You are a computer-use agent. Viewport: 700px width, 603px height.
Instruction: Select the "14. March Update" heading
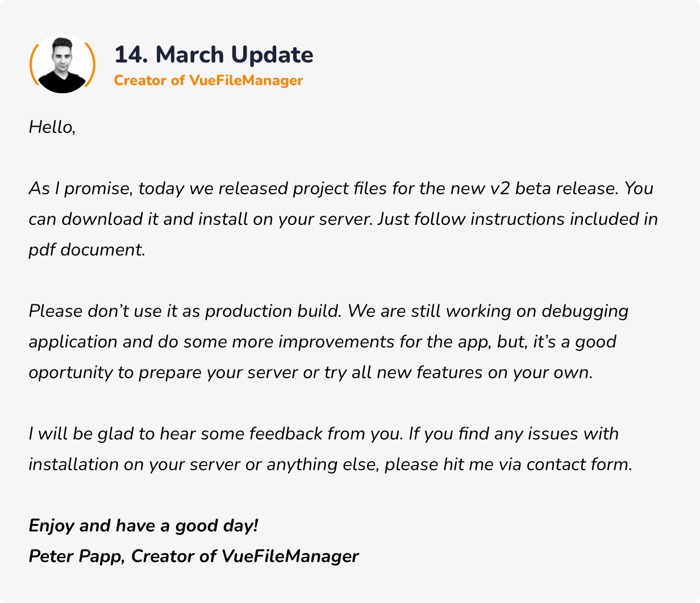(x=214, y=55)
